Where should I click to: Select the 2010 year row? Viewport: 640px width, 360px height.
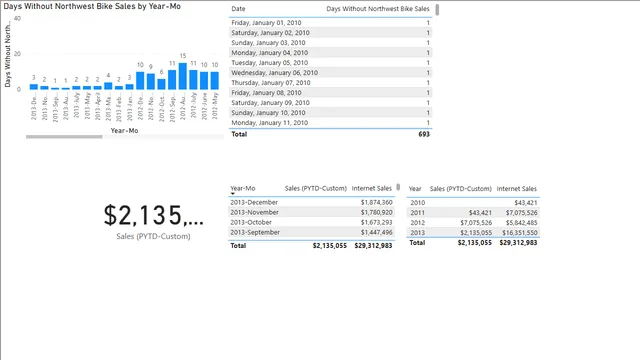coord(473,202)
